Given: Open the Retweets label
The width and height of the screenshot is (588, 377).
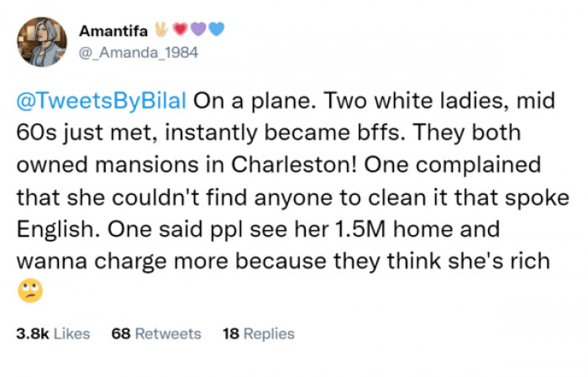Looking at the screenshot, I should click(x=168, y=333).
